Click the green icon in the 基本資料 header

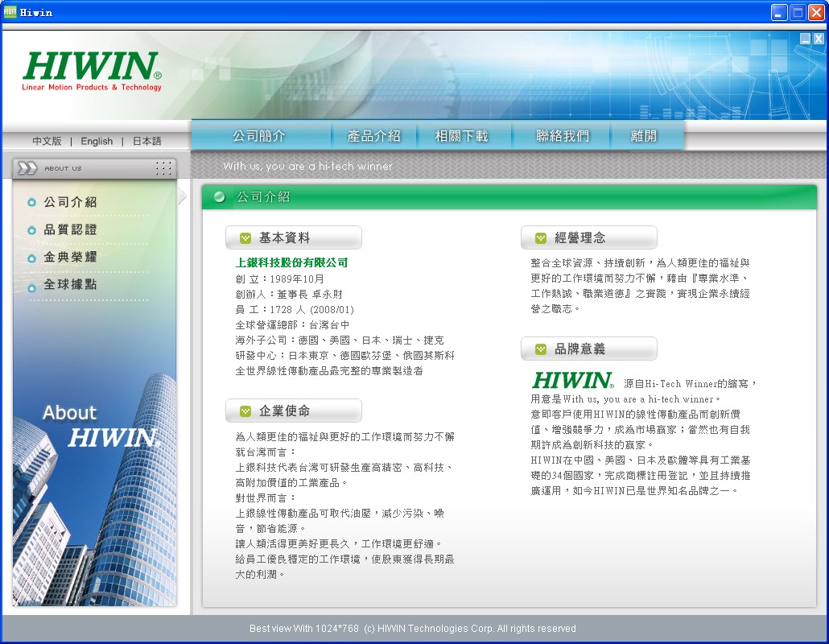(x=245, y=238)
